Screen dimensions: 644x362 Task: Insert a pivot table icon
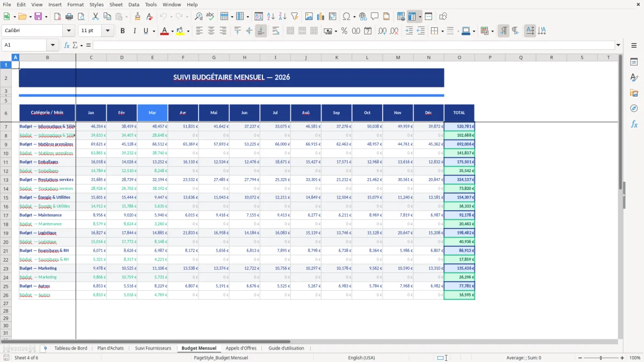click(x=333, y=17)
